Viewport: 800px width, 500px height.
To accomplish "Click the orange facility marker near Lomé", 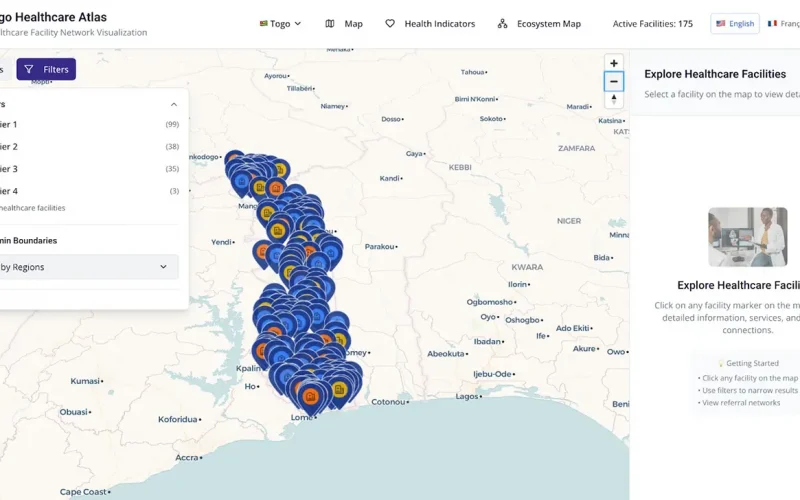I will pos(313,396).
